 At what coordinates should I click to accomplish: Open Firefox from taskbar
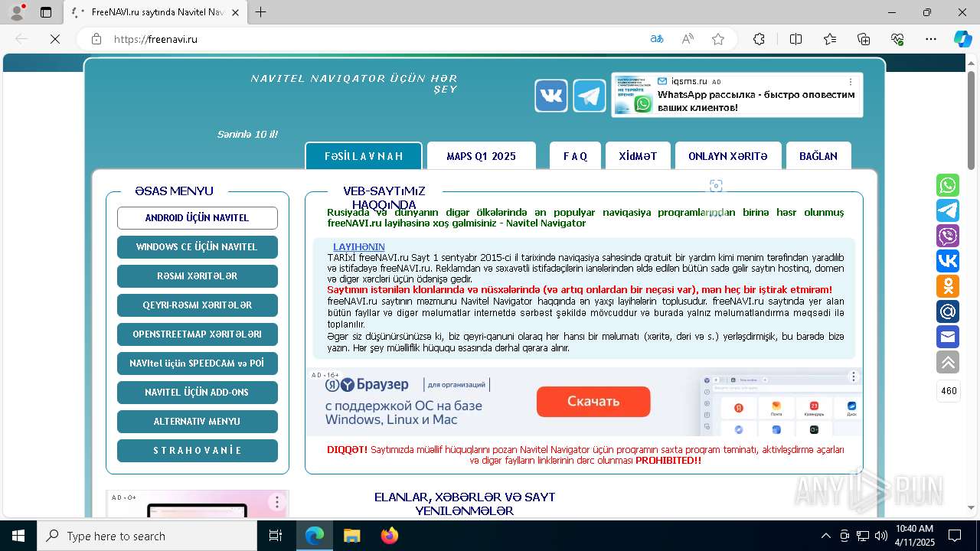pos(390,536)
